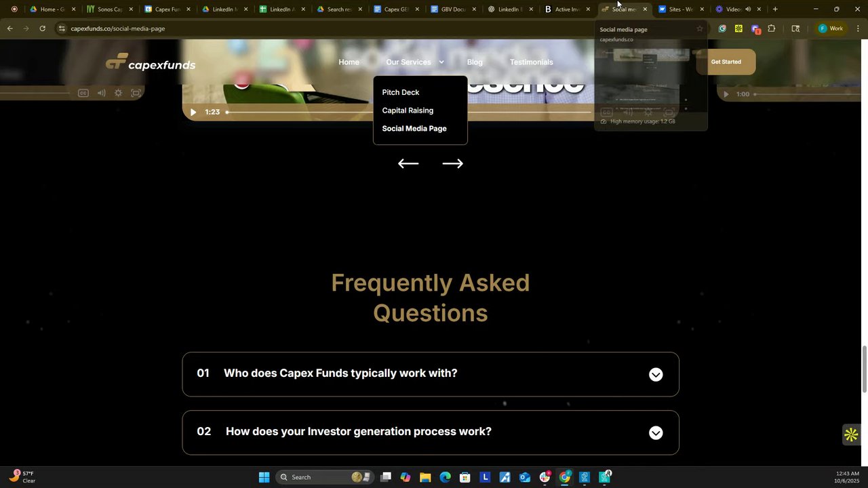Open settings gear on left video
868x488 pixels.
coord(118,93)
